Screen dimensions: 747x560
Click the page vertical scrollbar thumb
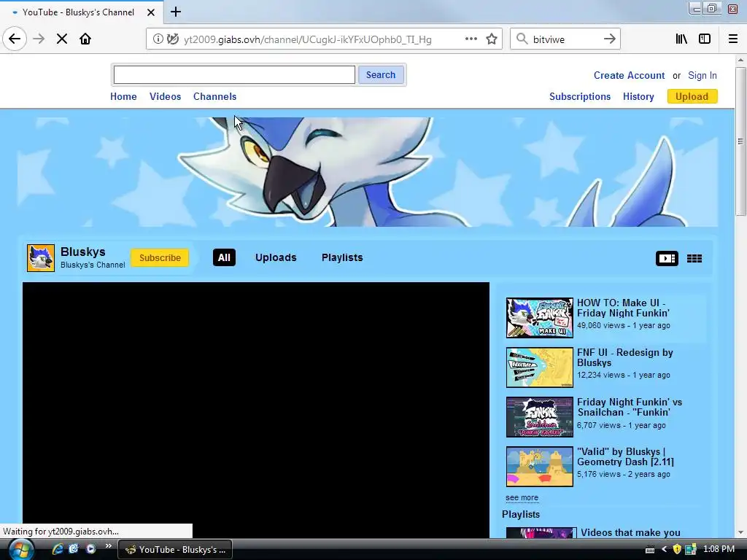pos(740,142)
